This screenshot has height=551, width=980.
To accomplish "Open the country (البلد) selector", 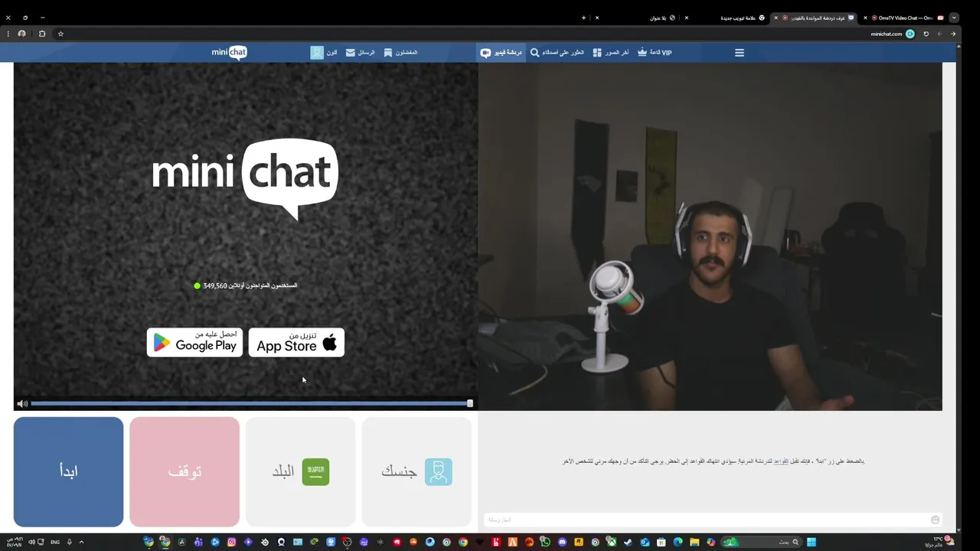I will point(301,471).
